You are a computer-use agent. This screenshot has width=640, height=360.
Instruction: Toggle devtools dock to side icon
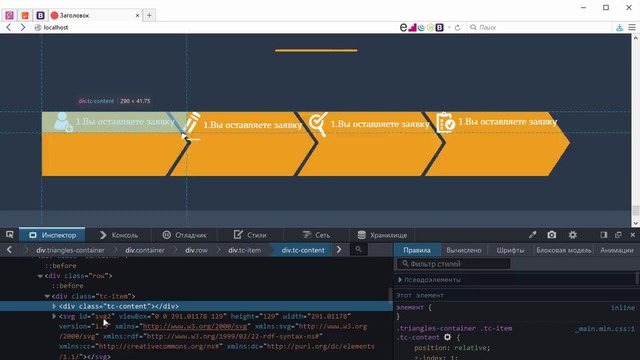pos(604,235)
